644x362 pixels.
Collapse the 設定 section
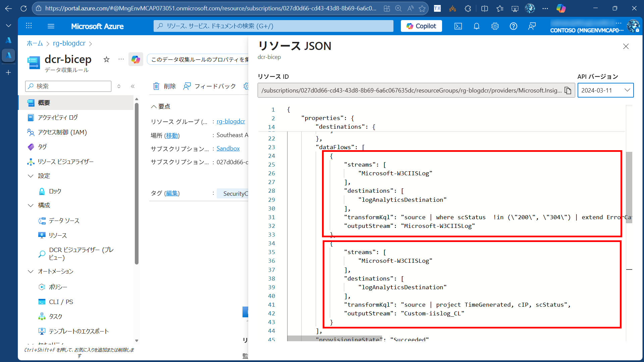[31, 176]
